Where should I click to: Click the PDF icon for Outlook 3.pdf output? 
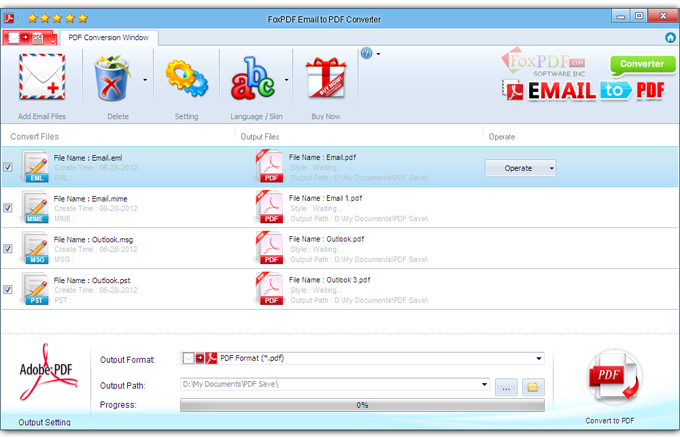click(270, 288)
